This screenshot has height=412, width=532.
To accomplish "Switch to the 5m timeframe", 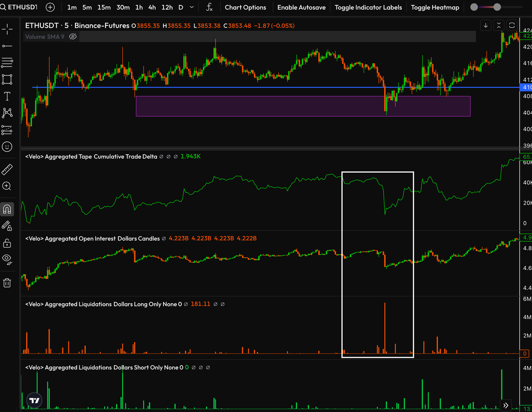I will 87,7.
